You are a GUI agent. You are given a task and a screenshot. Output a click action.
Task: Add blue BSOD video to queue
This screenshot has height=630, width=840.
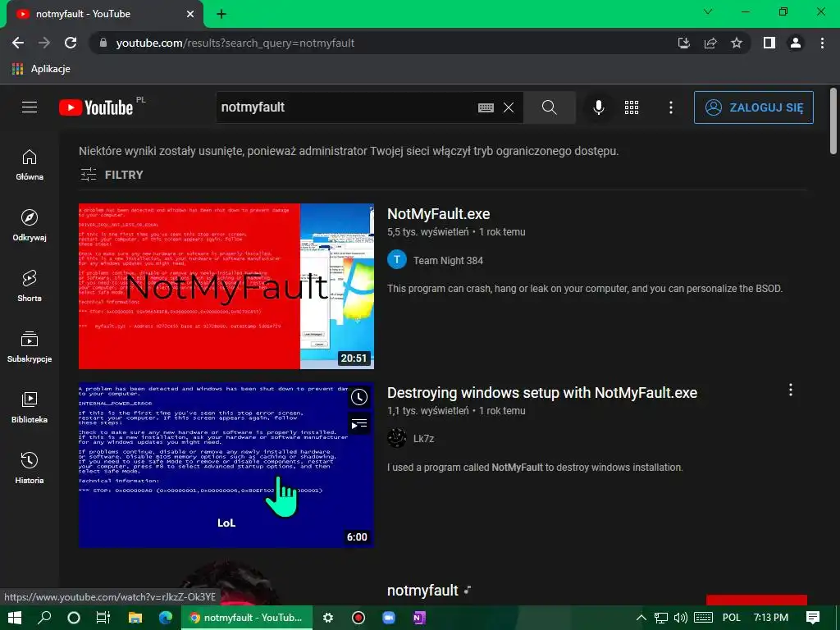pyautogui.click(x=359, y=425)
